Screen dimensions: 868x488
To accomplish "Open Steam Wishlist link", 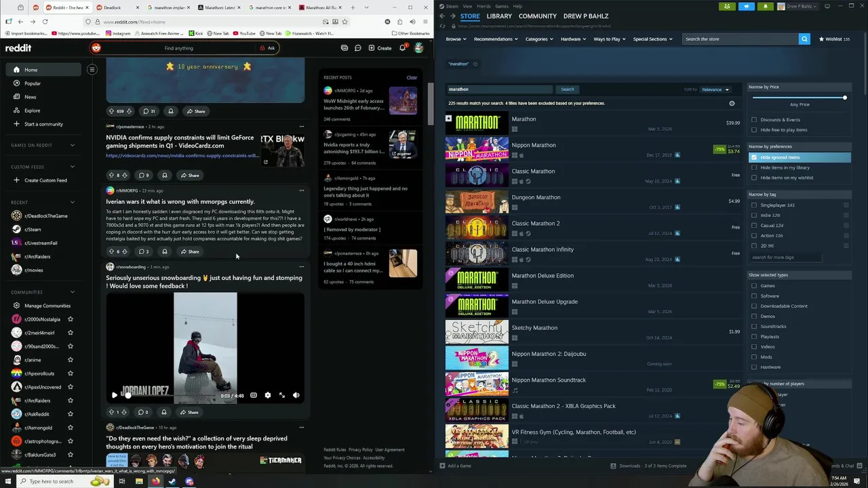I will click(835, 39).
